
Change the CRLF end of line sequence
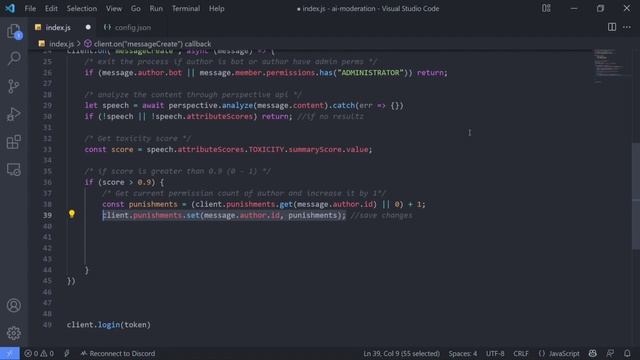[521, 353]
